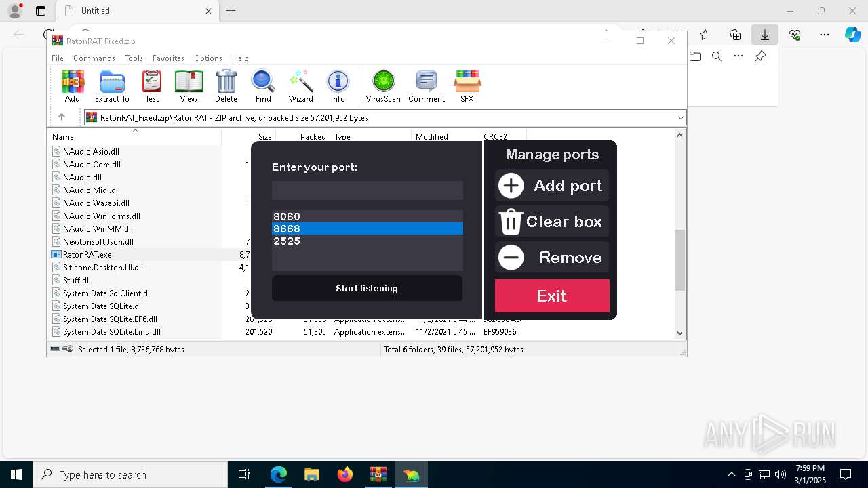Switch to WinRAR in the taskbar

pos(378,474)
